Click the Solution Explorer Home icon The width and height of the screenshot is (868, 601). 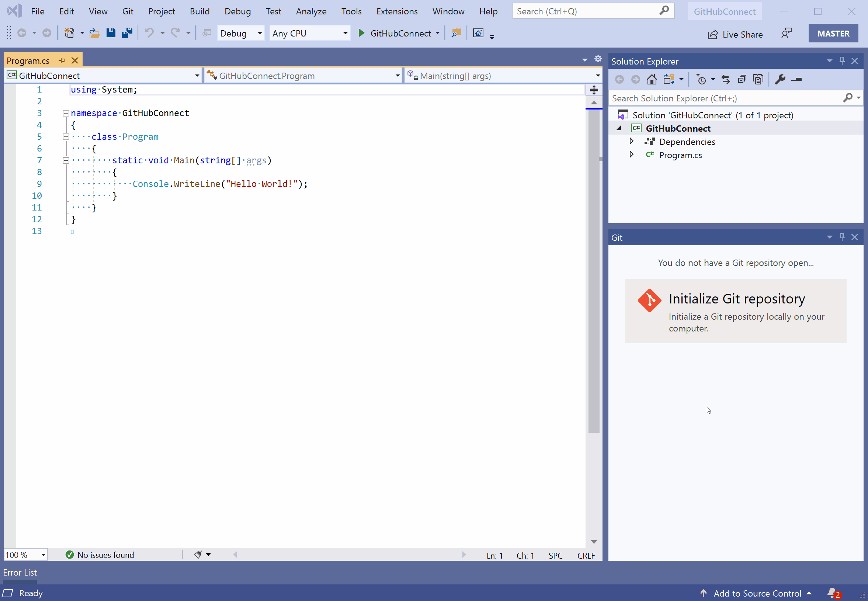click(652, 79)
